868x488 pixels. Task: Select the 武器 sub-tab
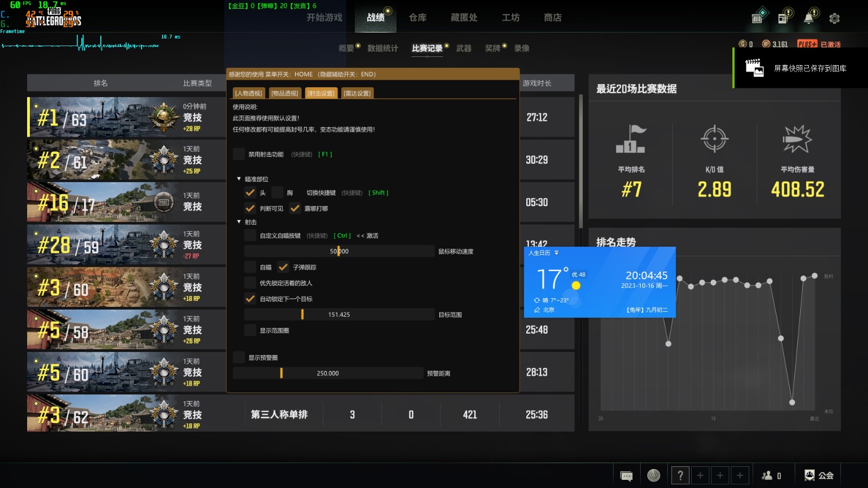point(464,48)
